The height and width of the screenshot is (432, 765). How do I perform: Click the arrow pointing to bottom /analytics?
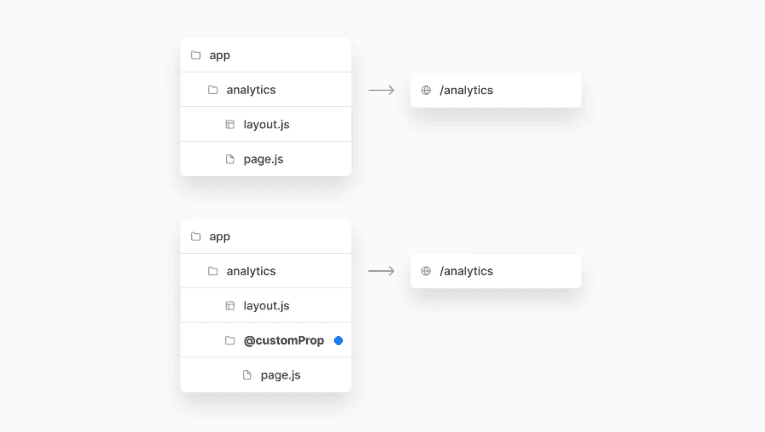click(x=381, y=271)
